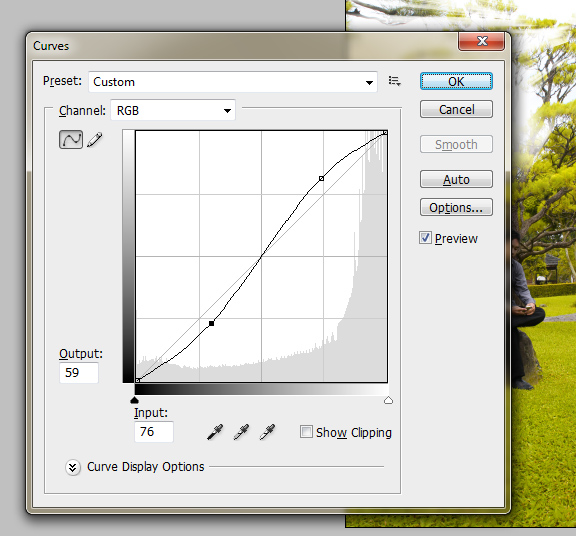The height and width of the screenshot is (536, 576).
Task: Select the upper highlight curve point
Action: [x=321, y=178]
